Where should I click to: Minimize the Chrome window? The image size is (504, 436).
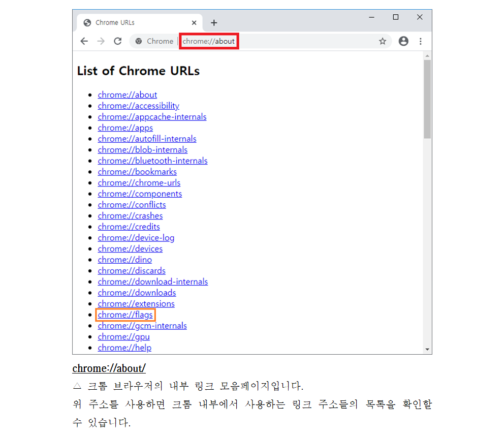click(371, 17)
